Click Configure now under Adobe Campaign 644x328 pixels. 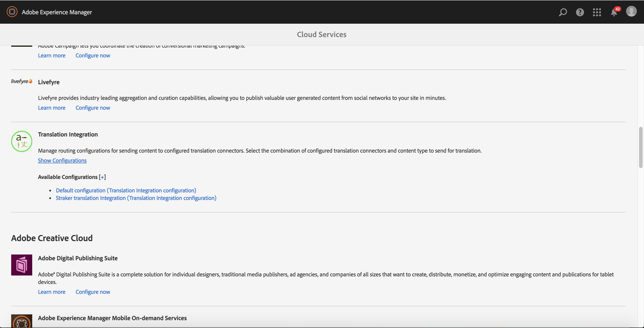[93, 55]
